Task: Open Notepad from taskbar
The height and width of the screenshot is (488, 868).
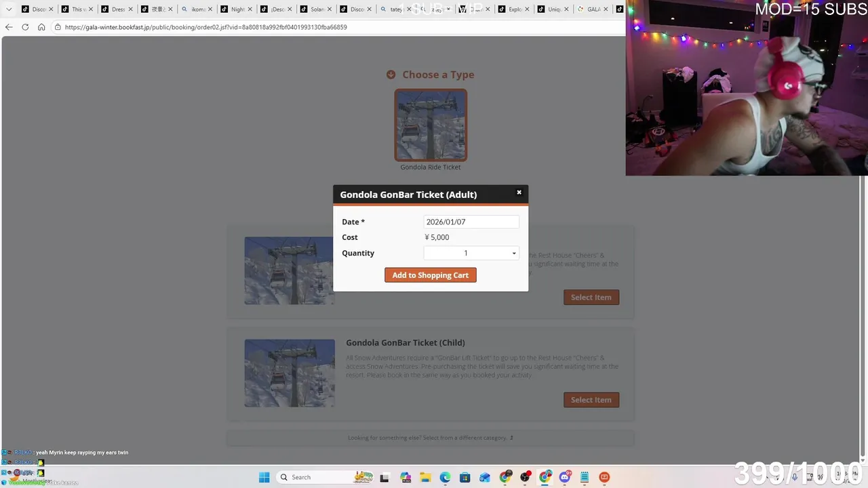Action: [585, 477]
